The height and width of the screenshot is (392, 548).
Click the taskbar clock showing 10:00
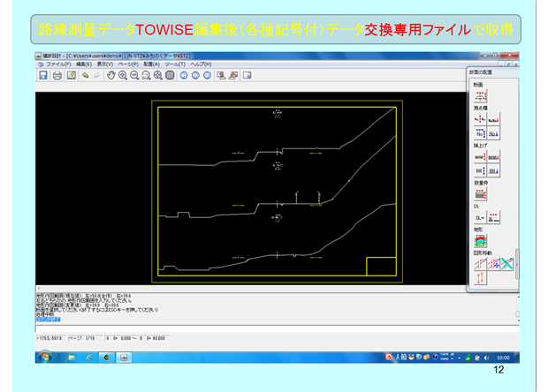click(503, 358)
